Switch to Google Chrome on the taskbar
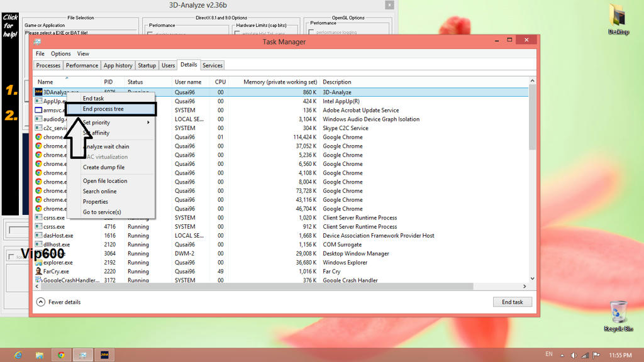This screenshot has height=362, width=644. click(61, 355)
